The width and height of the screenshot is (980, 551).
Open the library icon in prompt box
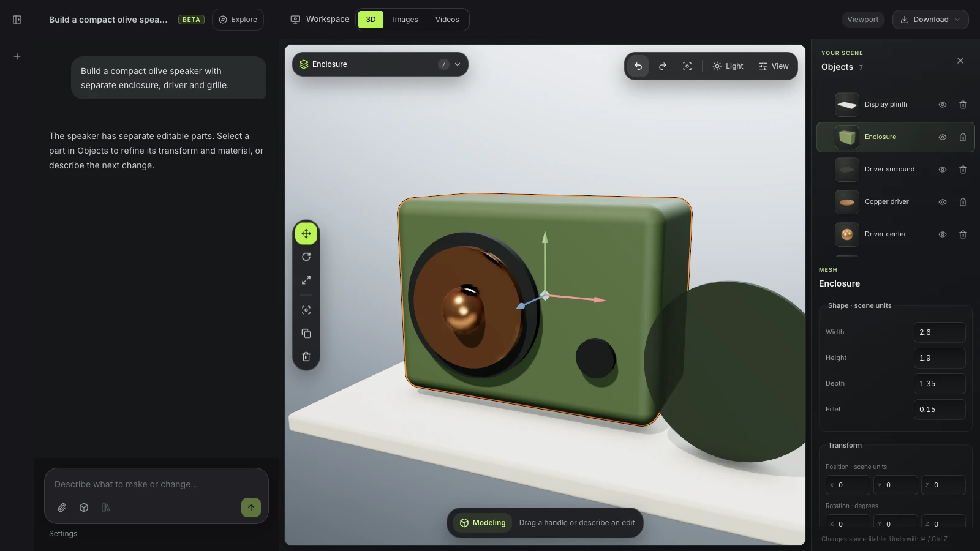pos(105,508)
